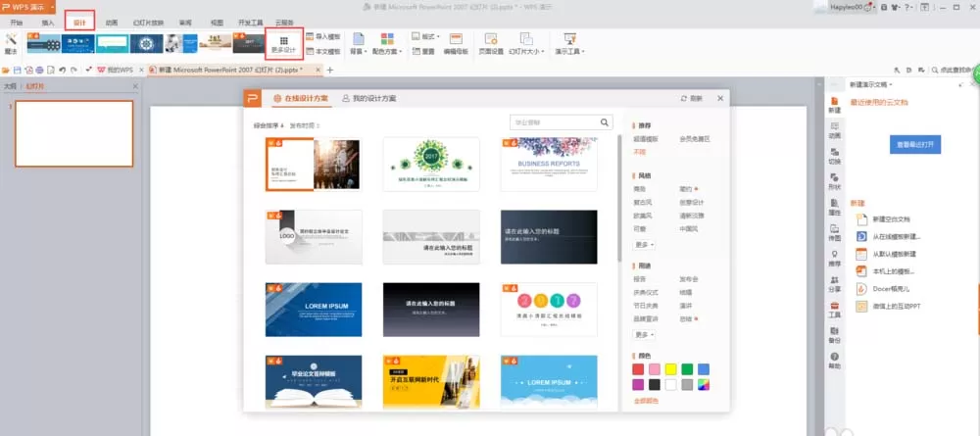Switch to the 我的设计方案 tab

(368, 99)
